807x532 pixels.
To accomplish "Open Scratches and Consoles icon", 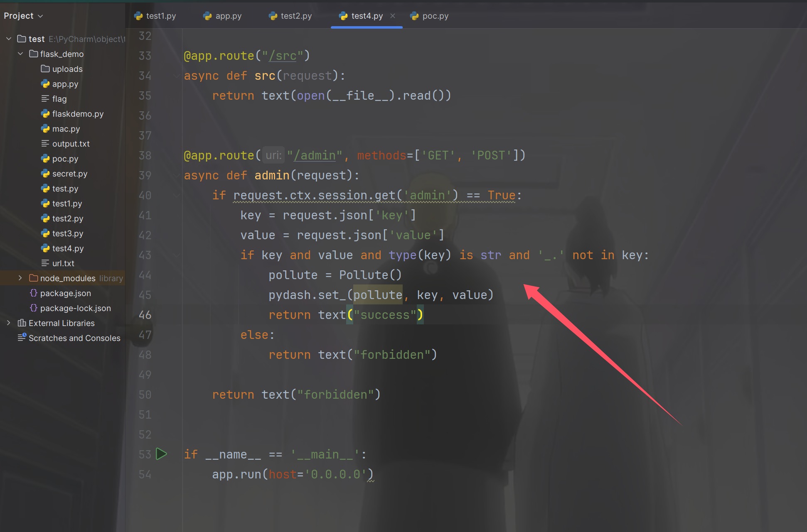I will tap(22, 338).
